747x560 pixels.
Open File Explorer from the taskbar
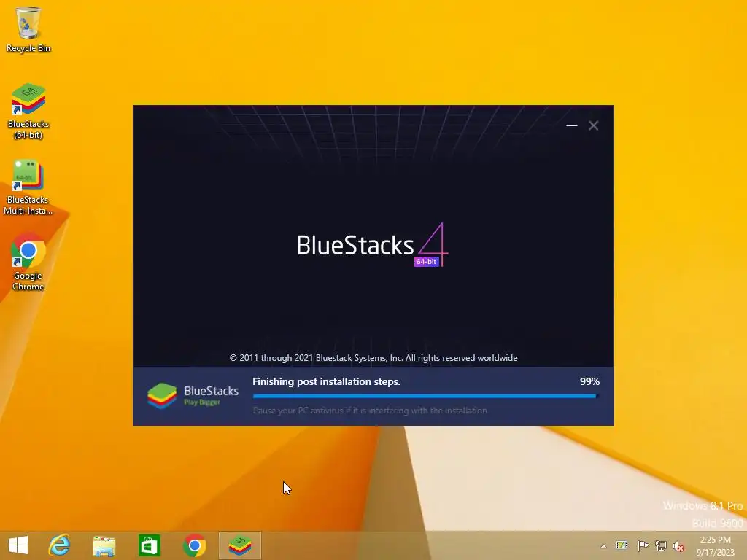[x=104, y=545]
